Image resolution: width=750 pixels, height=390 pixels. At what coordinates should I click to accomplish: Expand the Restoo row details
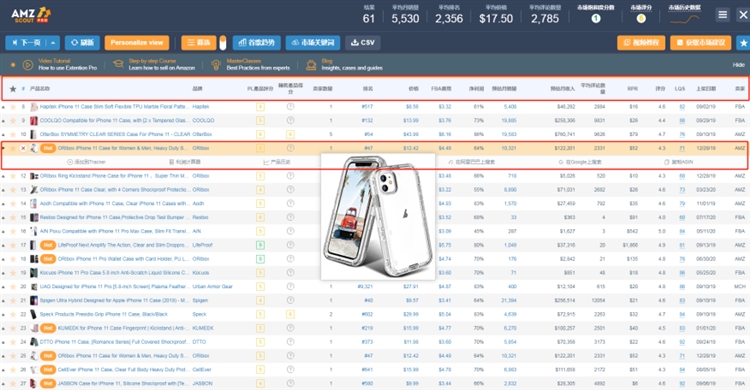click(3, 218)
